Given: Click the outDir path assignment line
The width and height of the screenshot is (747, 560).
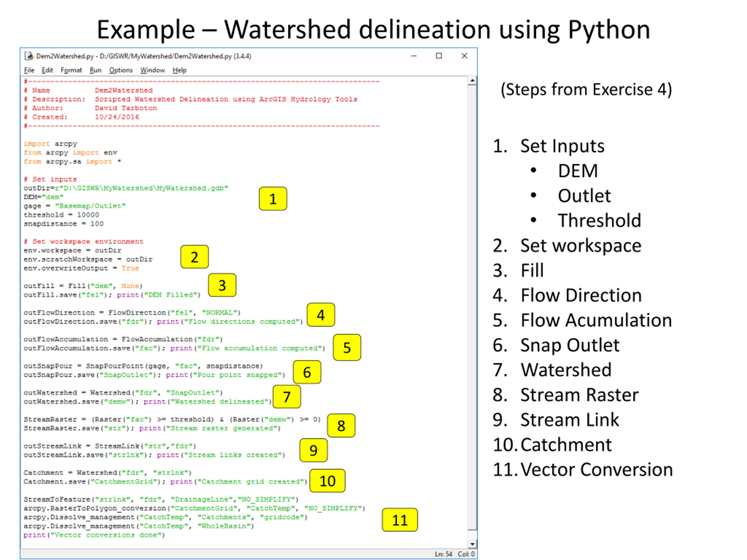Looking at the screenshot, I should [126, 188].
